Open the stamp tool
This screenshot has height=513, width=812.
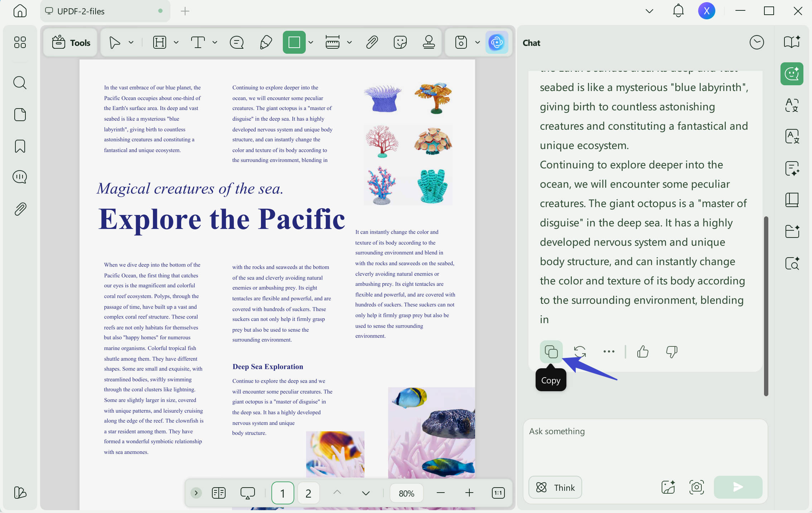[x=429, y=42]
